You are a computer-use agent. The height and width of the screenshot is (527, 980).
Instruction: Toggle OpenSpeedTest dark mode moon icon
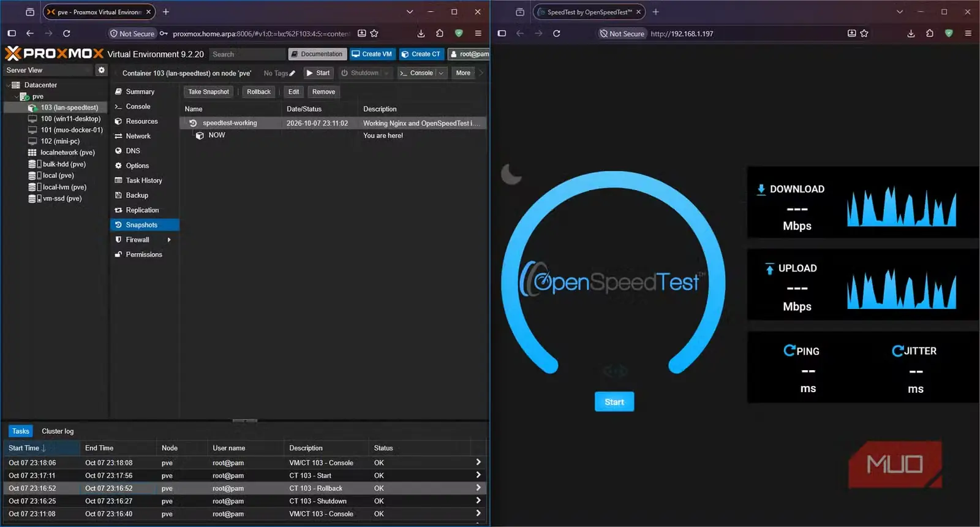point(511,174)
